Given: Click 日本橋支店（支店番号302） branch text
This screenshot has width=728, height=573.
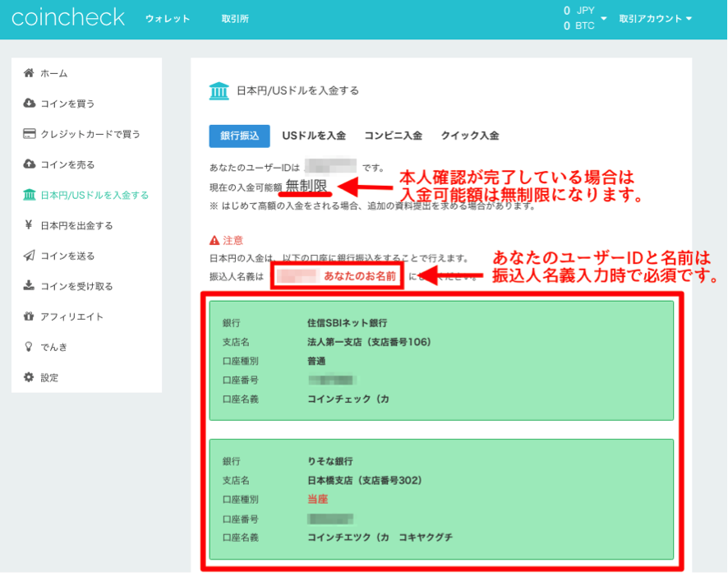Looking at the screenshot, I should 365,480.
